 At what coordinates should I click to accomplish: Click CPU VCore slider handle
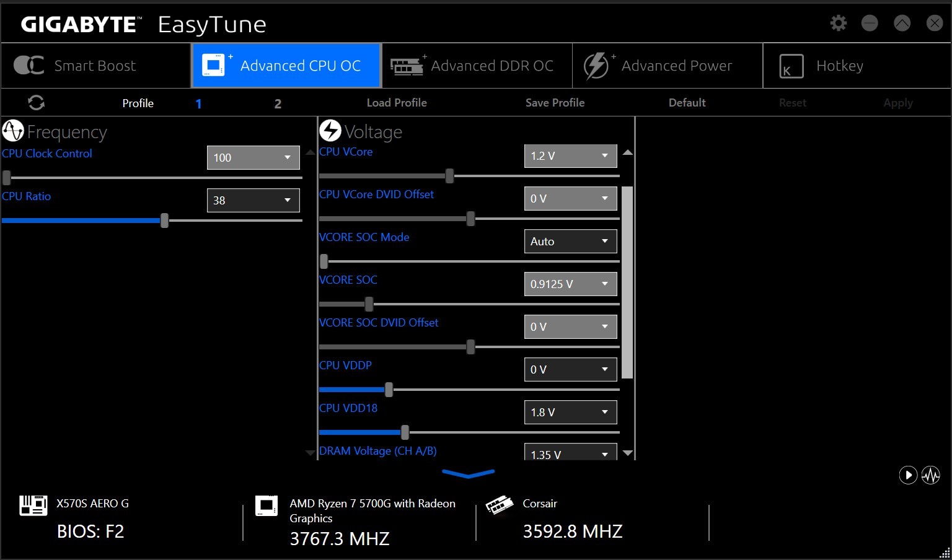point(450,176)
